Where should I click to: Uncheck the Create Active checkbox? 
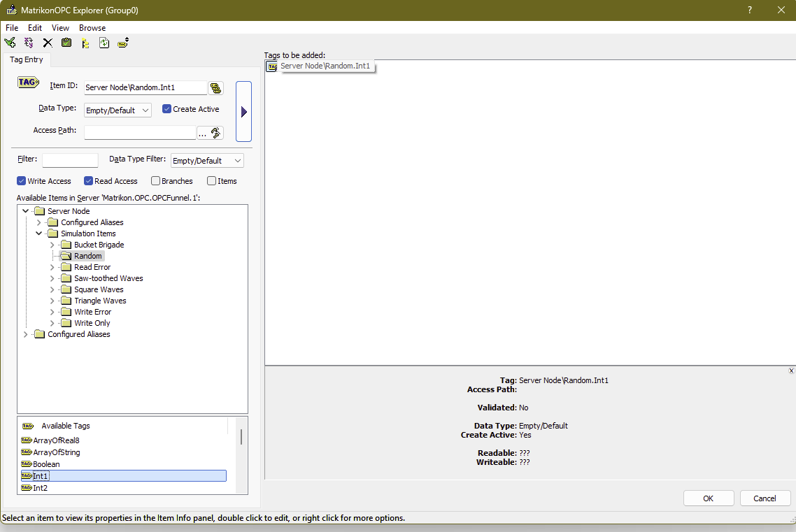click(166, 108)
